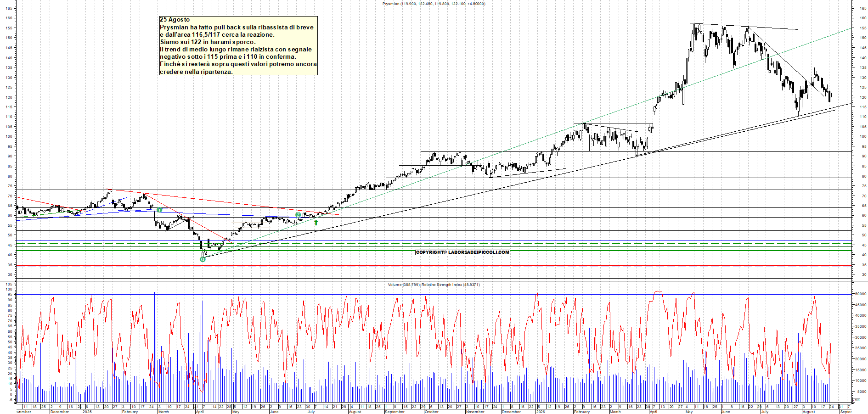The width and height of the screenshot is (868, 414).
Task: Click the COPYRIGHT LABORSADEIPICCOLI.COM label
Action: click(462, 252)
